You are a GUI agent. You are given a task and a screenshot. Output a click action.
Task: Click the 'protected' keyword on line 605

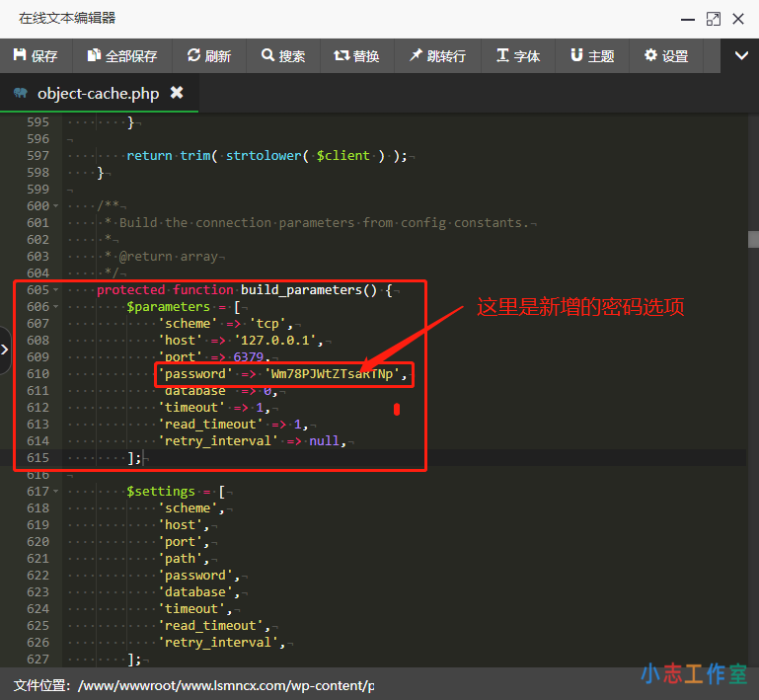[x=130, y=290]
